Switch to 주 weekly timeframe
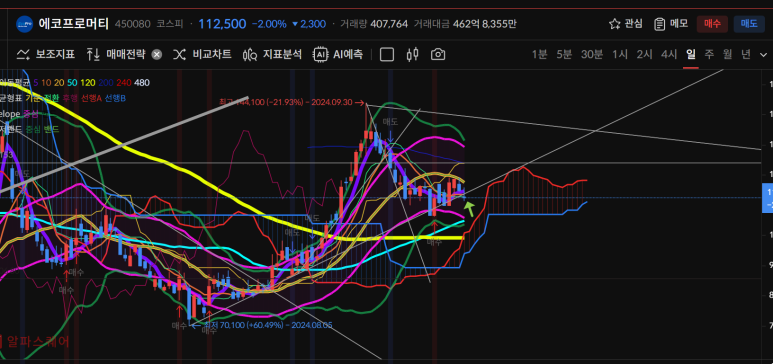The width and height of the screenshot is (773, 364). [709, 54]
